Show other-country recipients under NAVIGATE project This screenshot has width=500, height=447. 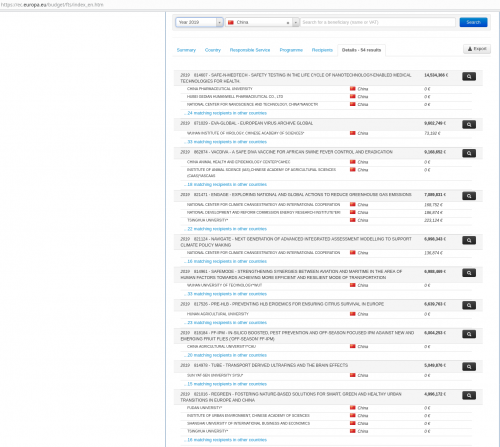225,261
